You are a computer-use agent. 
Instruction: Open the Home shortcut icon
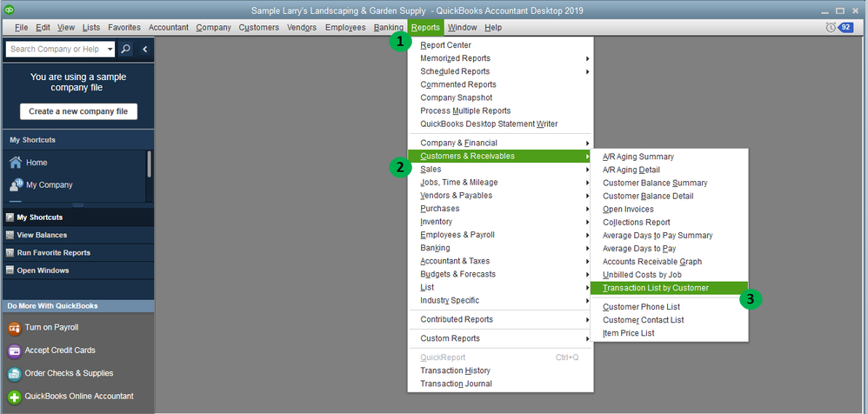click(x=16, y=162)
